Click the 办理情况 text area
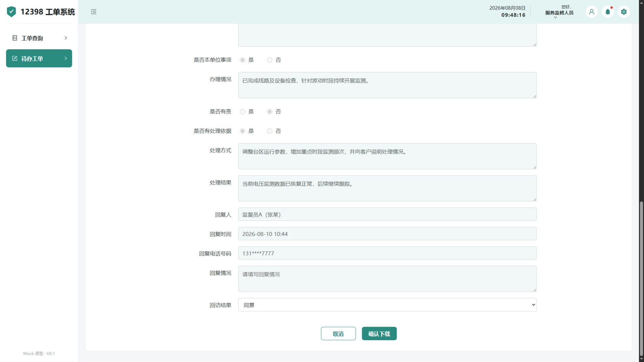Image resolution: width=644 pixels, height=362 pixels. coord(387,85)
